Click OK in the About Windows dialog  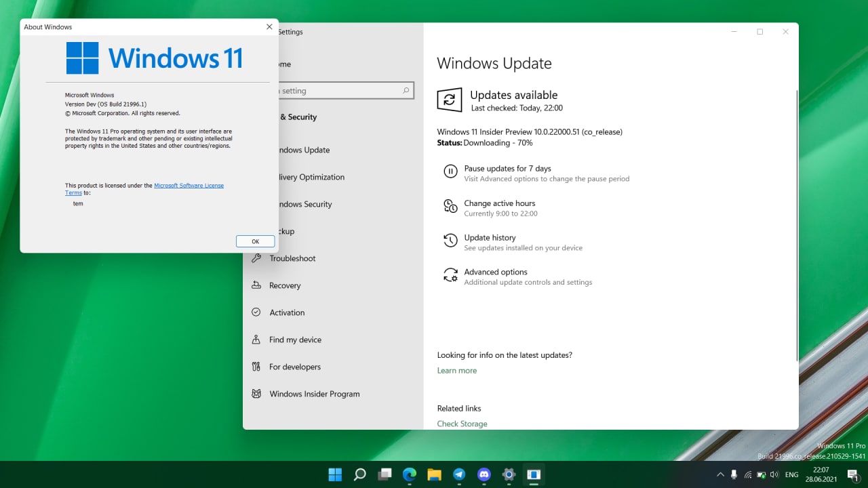[x=255, y=241]
